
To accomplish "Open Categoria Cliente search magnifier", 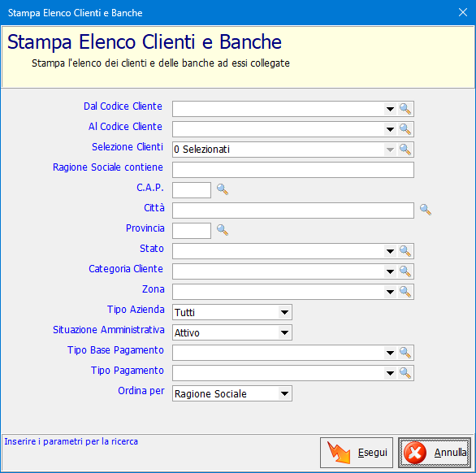I will (x=405, y=271).
